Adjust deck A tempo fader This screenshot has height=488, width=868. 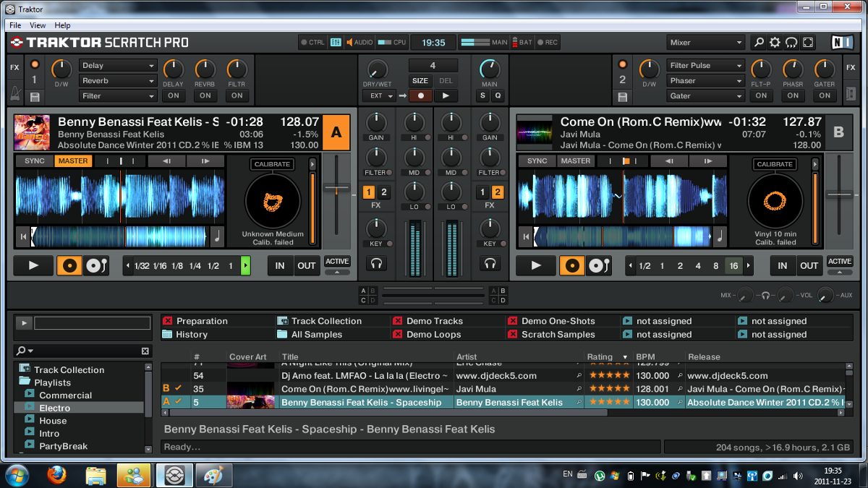337,190
